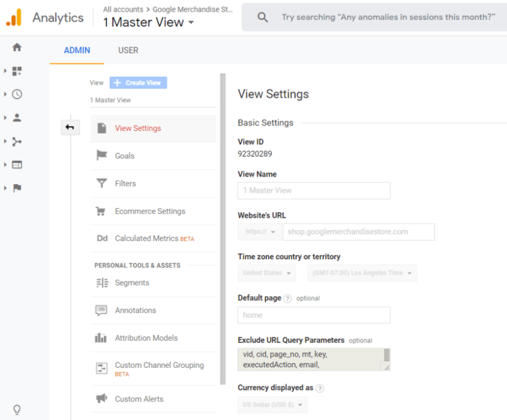Open the 1 Master View dropdown

(x=147, y=22)
